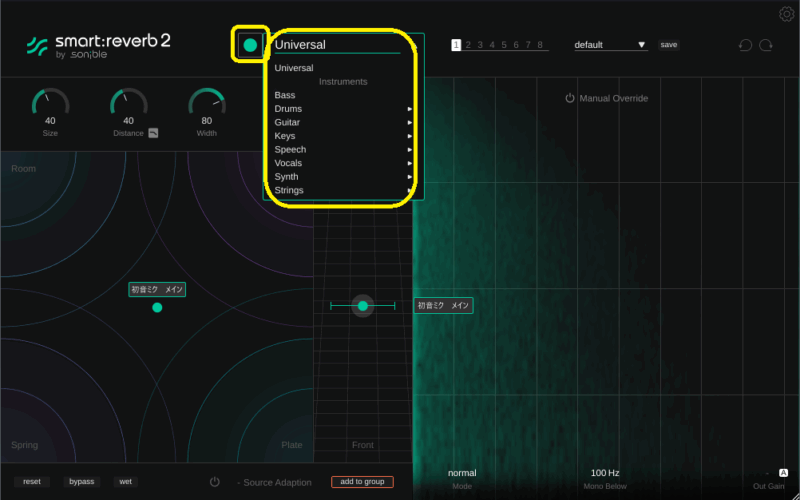Click the redo arrow icon
The height and width of the screenshot is (500, 800).
click(x=766, y=45)
